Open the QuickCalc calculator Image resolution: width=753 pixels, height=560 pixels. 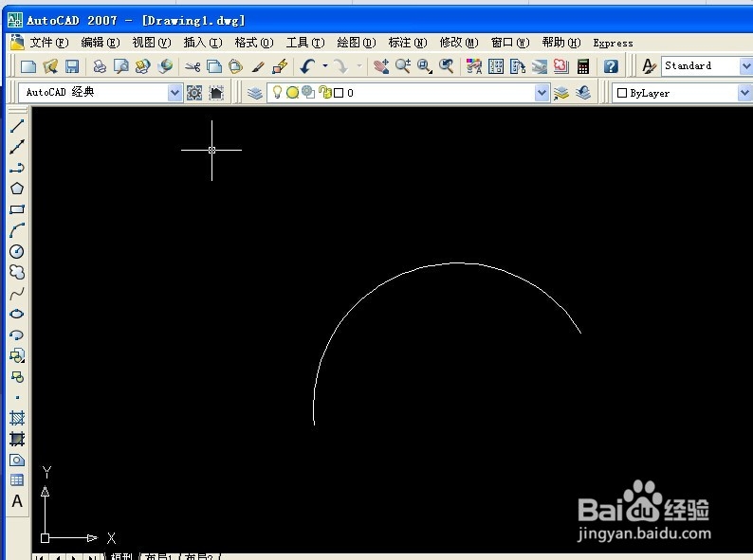[x=583, y=66]
